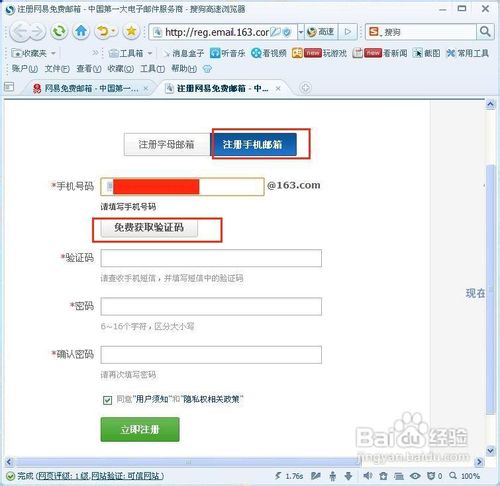
Task: Expand the 收藏夹 favorites dropdown
Action: tap(53, 53)
